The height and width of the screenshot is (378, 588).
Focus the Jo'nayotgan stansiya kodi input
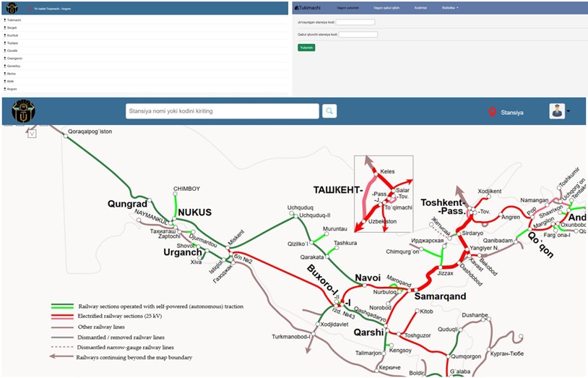click(x=355, y=22)
